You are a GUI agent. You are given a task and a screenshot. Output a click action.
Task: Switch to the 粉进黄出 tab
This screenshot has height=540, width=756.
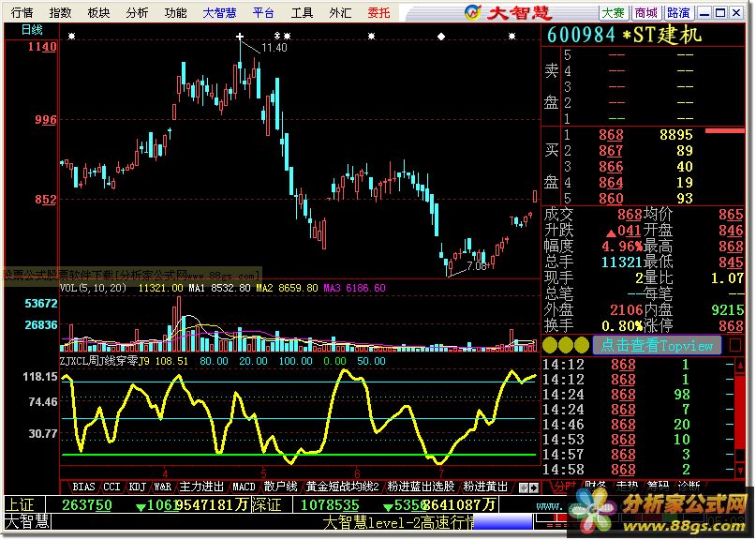[x=485, y=487]
